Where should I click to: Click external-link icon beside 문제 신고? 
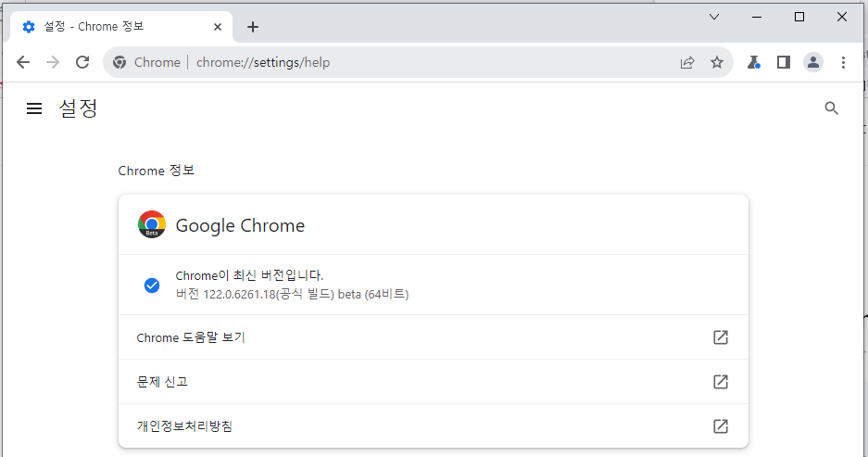[720, 382]
